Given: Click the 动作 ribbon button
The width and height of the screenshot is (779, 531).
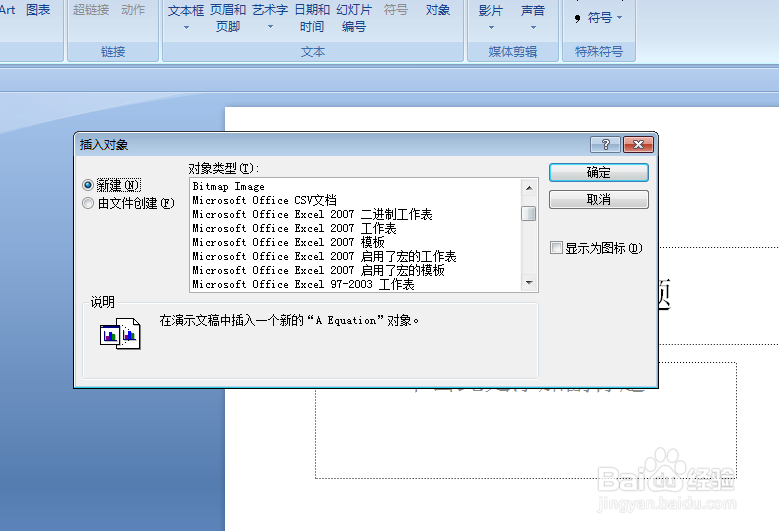Looking at the screenshot, I should (x=133, y=10).
